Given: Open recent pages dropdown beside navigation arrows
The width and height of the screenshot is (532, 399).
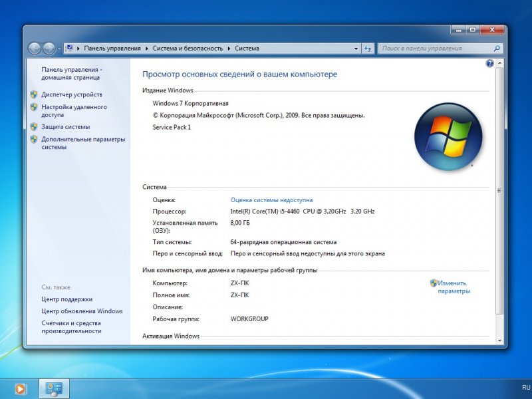Looking at the screenshot, I should (59, 49).
